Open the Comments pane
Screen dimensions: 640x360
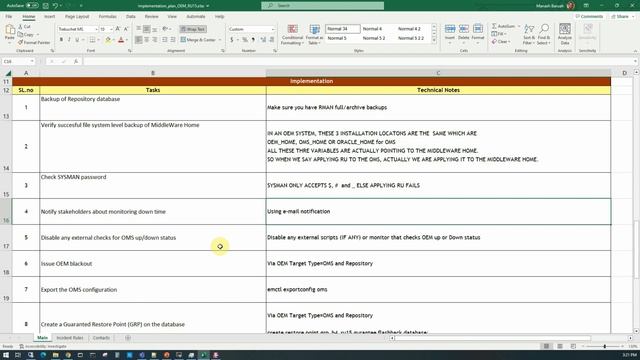[x=589, y=16]
